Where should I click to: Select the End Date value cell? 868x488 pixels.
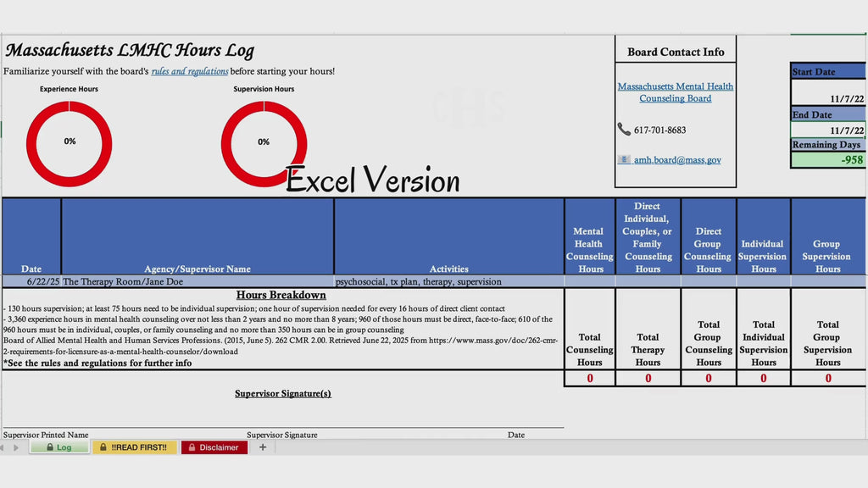(828, 130)
